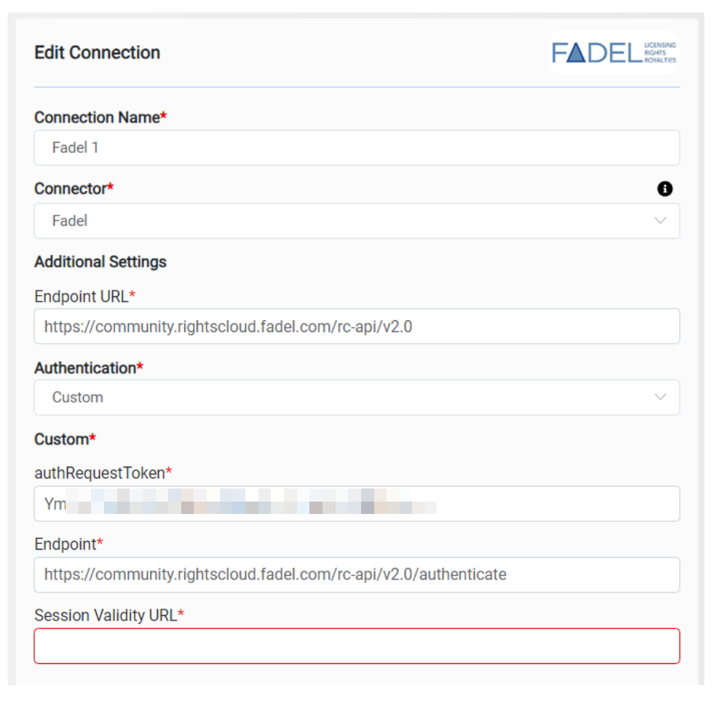Click the 'Authentication' field label

[x=85, y=368]
